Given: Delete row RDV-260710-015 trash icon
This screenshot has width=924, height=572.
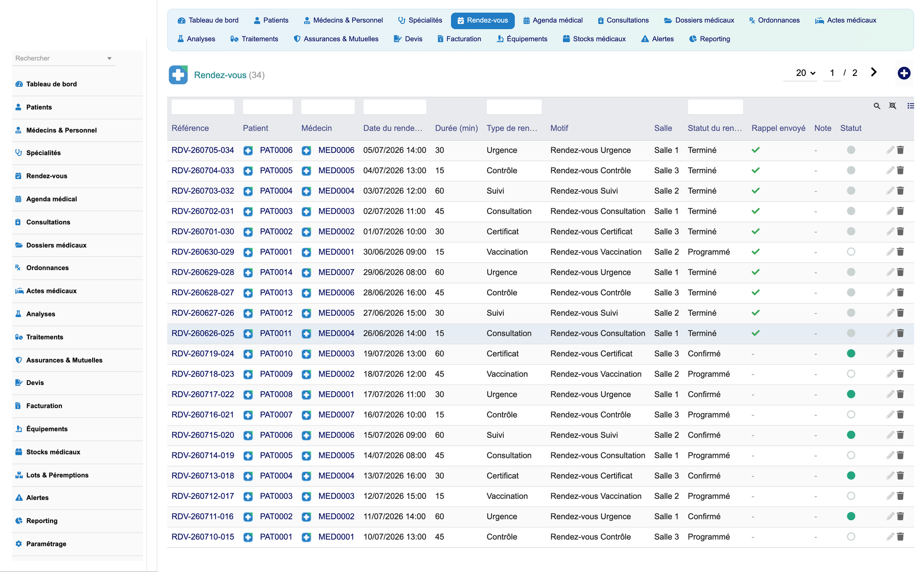Looking at the screenshot, I should tap(900, 537).
